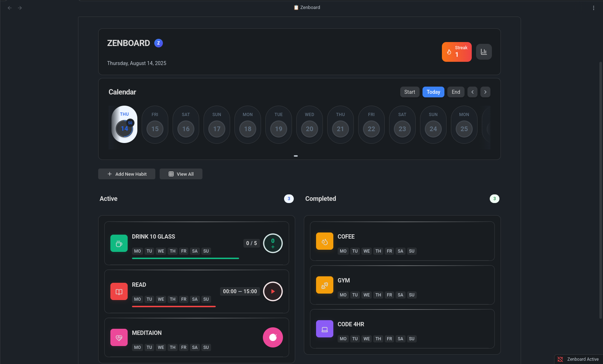Toggle the FR day under COFFEE

click(x=389, y=251)
